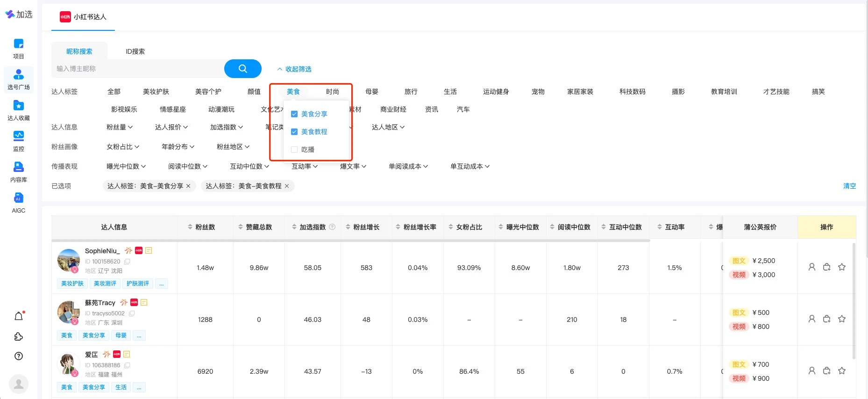
Task: Select the 科技数码 tag category
Action: (x=633, y=92)
